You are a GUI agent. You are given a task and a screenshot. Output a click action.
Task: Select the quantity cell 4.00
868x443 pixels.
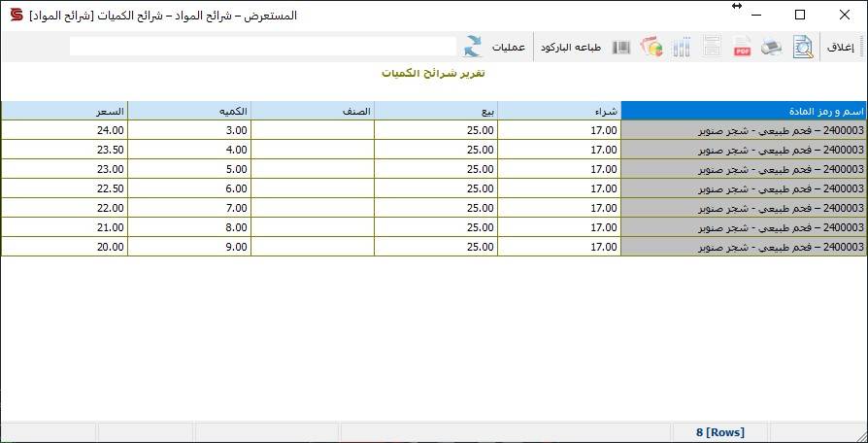tap(189, 150)
